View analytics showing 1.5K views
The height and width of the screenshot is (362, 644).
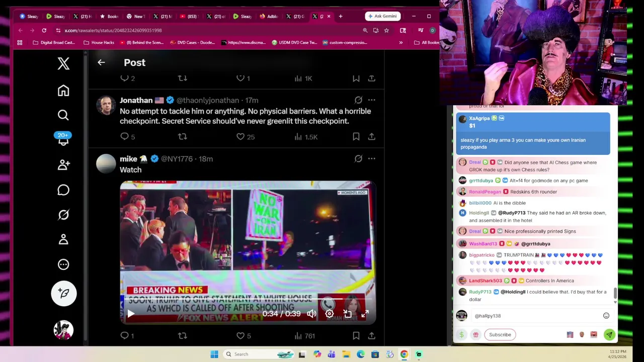(x=306, y=137)
